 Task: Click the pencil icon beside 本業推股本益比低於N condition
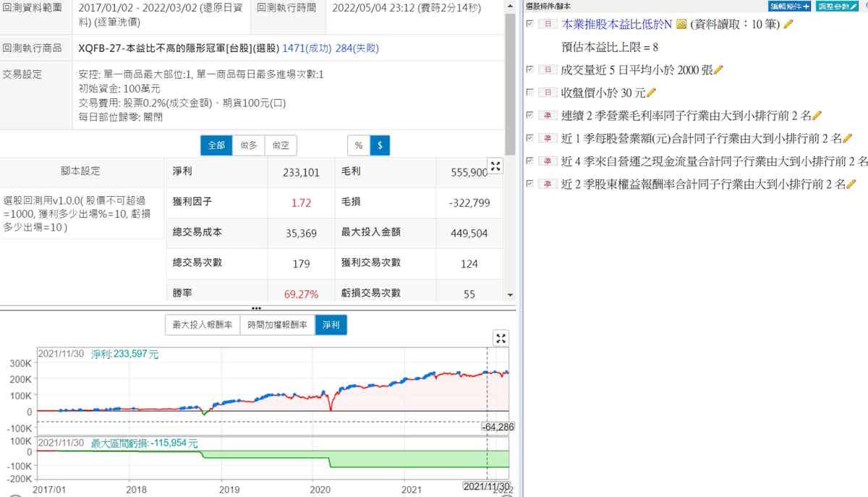click(788, 25)
